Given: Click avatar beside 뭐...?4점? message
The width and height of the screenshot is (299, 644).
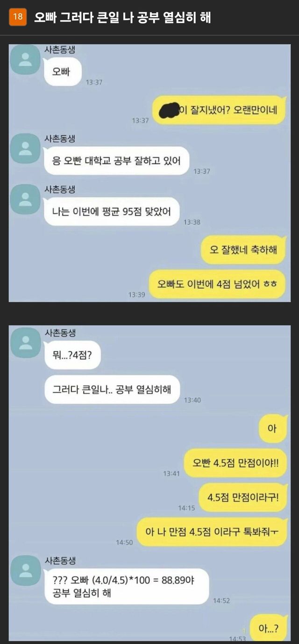Looking at the screenshot, I should tap(25, 343).
